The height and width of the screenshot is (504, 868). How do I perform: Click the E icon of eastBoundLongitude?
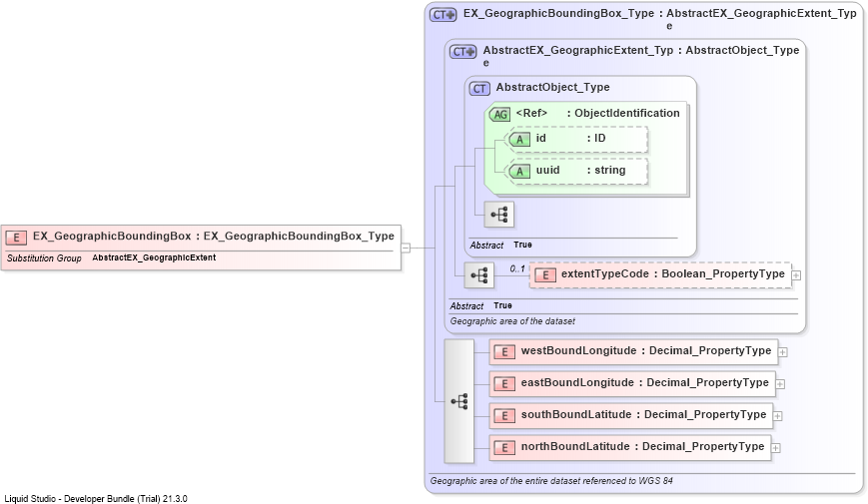coord(504,384)
